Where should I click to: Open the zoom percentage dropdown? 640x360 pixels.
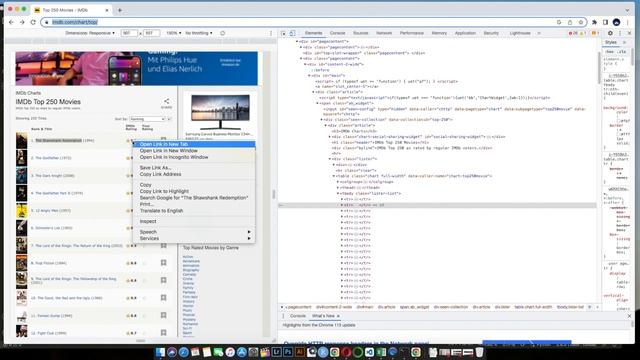[x=173, y=33]
